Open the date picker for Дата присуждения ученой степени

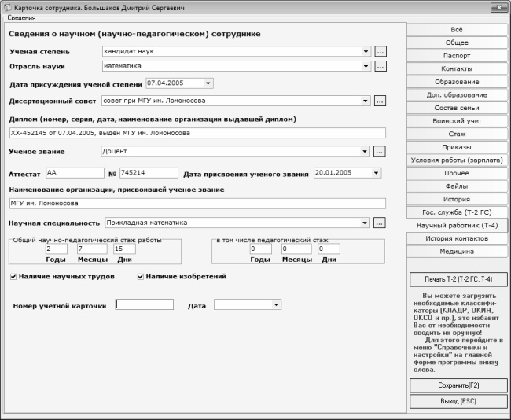coord(208,83)
